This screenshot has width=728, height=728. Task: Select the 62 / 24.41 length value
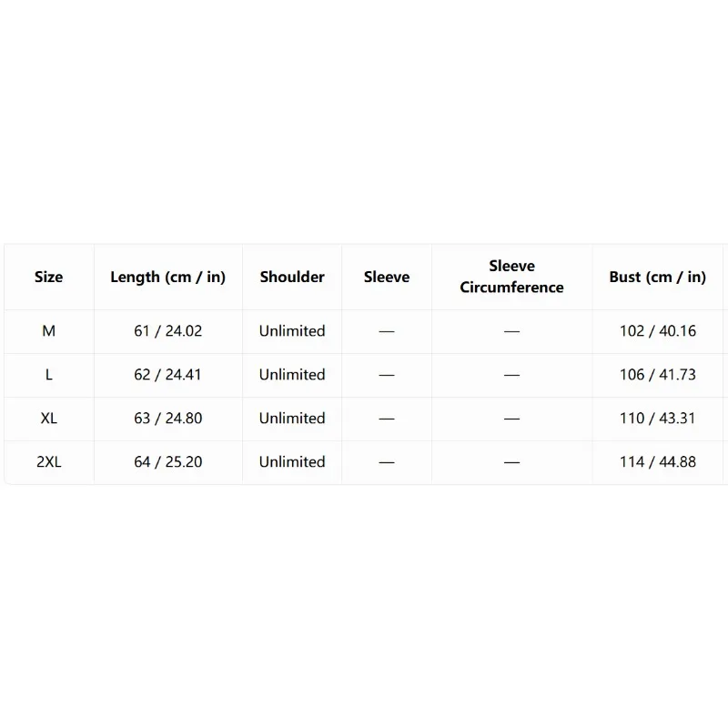[168, 375]
